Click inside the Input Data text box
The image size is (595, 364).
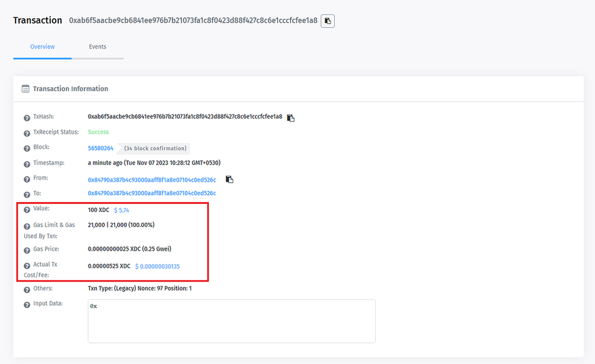click(231, 321)
